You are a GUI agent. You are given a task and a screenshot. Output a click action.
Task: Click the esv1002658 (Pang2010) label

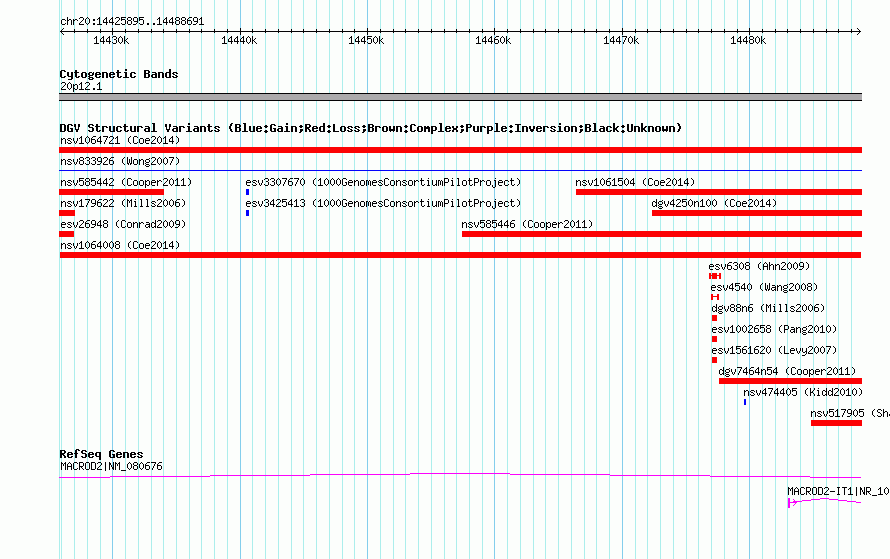pyautogui.click(x=774, y=329)
